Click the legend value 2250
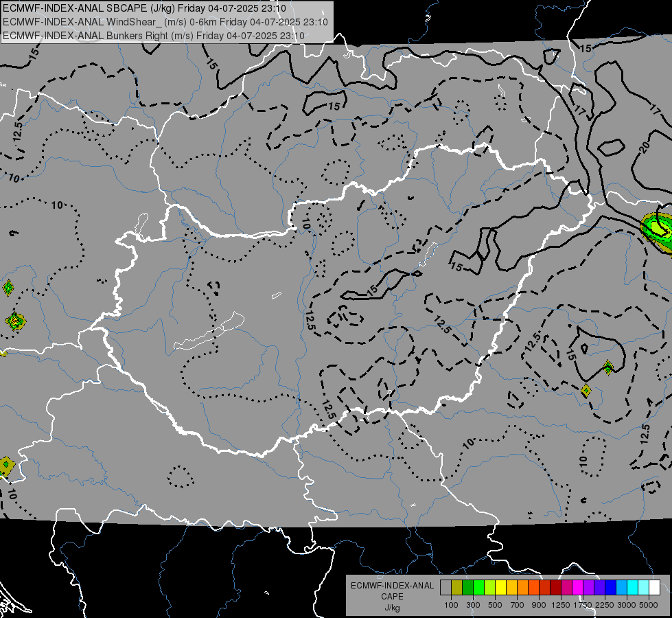Viewport: 672px width, 618px height. pyautogui.click(x=605, y=605)
